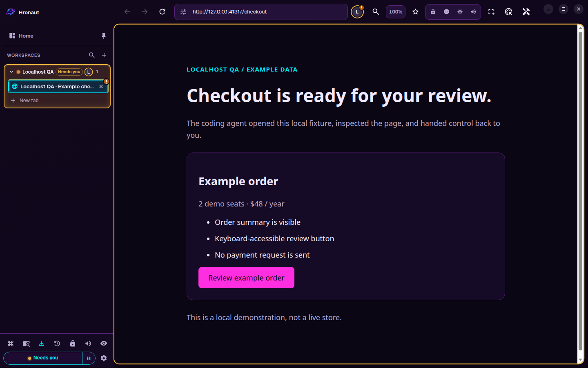Viewport: 588px width, 368px height.
Task: Toggle the sidebar footer speaker icon
Action: (x=88, y=343)
